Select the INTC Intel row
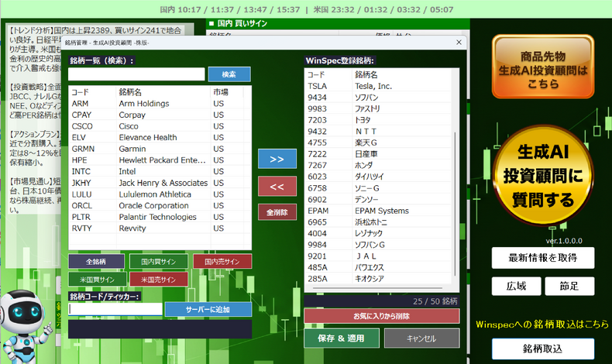 [160, 172]
